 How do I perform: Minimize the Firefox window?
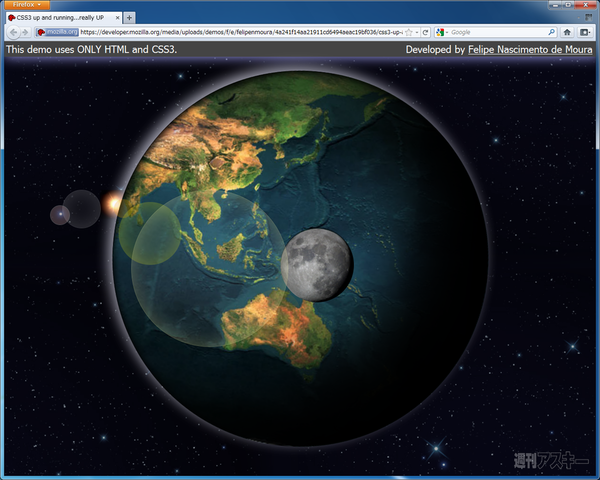pyautogui.click(x=555, y=5)
